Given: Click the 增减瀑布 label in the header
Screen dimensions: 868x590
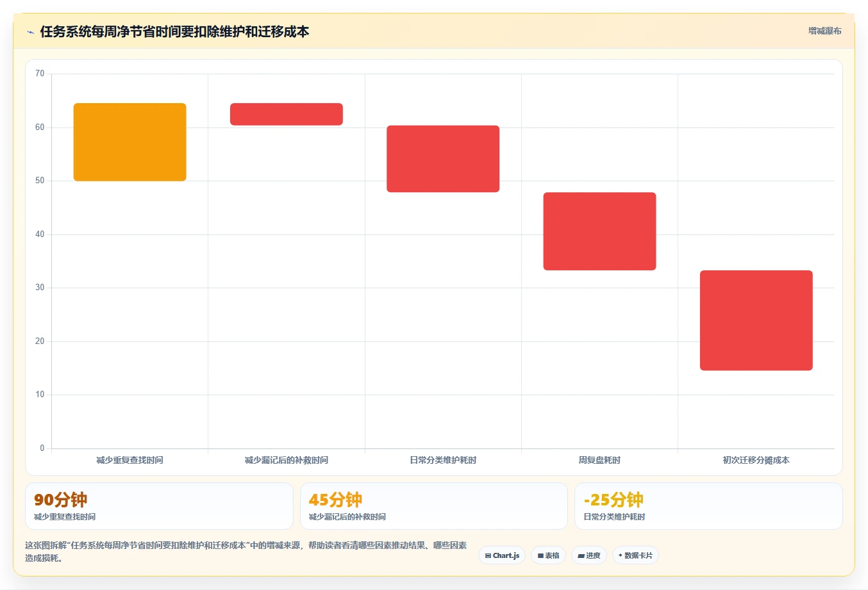Looking at the screenshot, I should [x=824, y=31].
